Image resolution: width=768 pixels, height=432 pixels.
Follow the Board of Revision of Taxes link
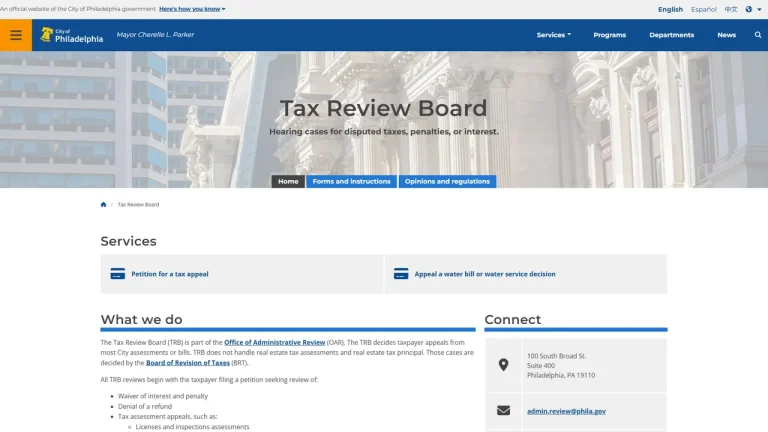(188, 362)
